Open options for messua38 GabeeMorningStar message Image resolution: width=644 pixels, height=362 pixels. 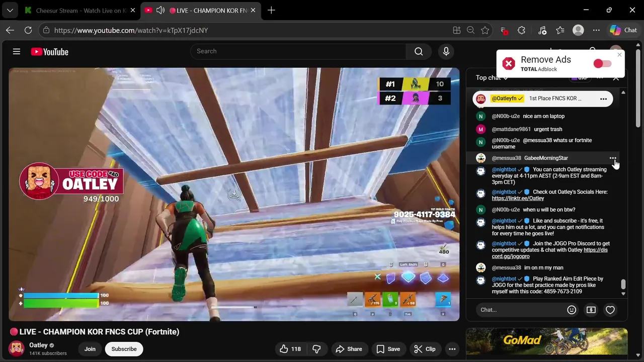pyautogui.click(x=613, y=158)
